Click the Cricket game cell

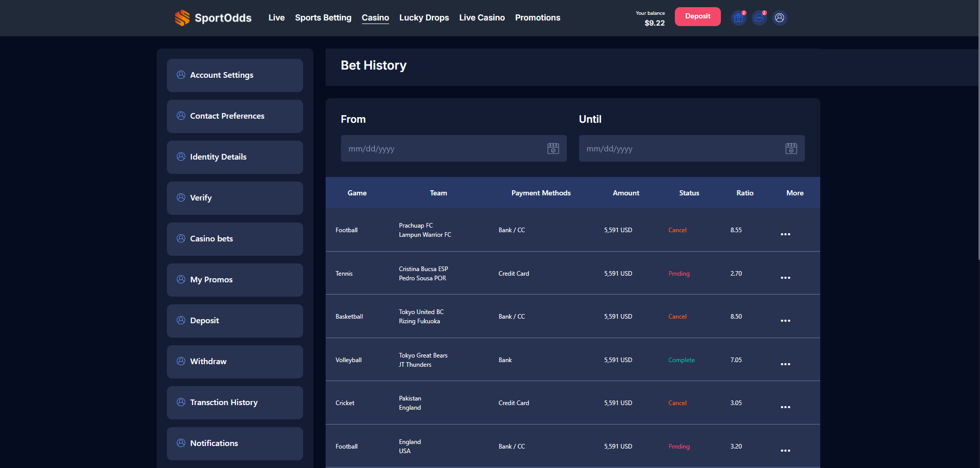coord(345,403)
